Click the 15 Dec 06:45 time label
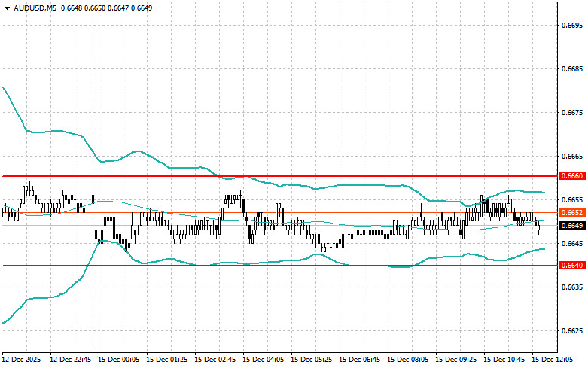Viewport: 588px width, 368px height. [x=359, y=360]
